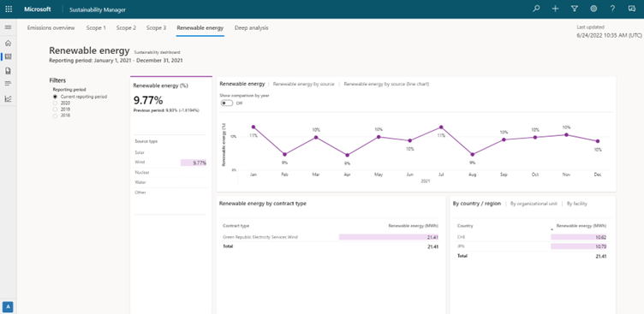Open the app launcher waffle icon
Image resolution: width=644 pixels, height=314 pixels.
point(9,9)
